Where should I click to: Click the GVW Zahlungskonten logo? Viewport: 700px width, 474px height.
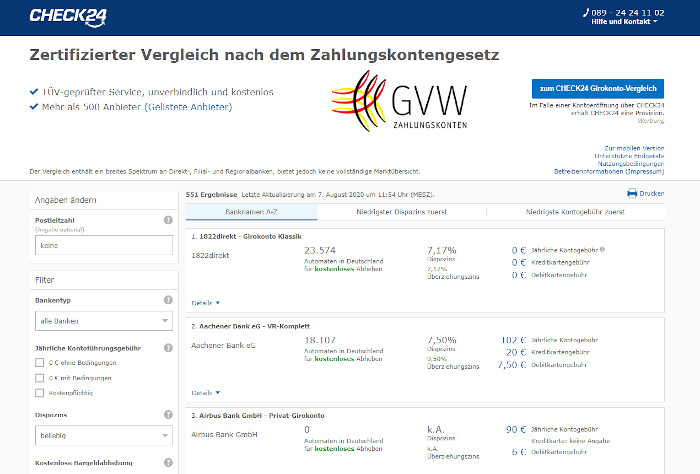(400, 101)
